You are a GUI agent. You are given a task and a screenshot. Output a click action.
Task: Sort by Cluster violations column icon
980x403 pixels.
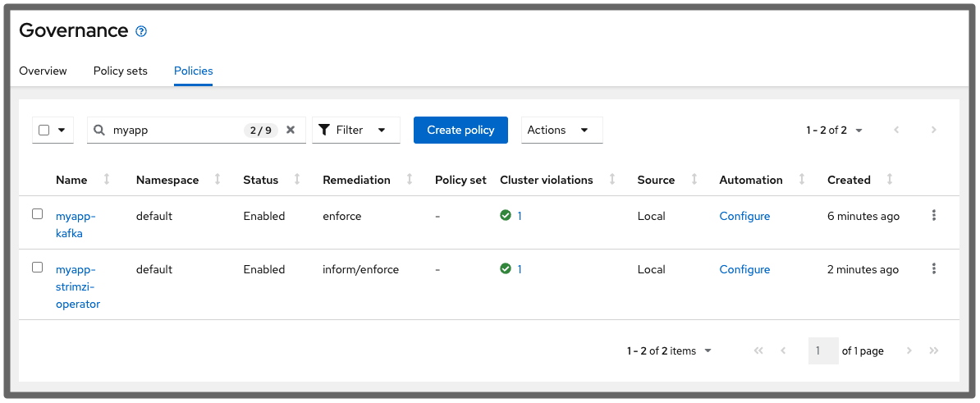pyautogui.click(x=612, y=180)
